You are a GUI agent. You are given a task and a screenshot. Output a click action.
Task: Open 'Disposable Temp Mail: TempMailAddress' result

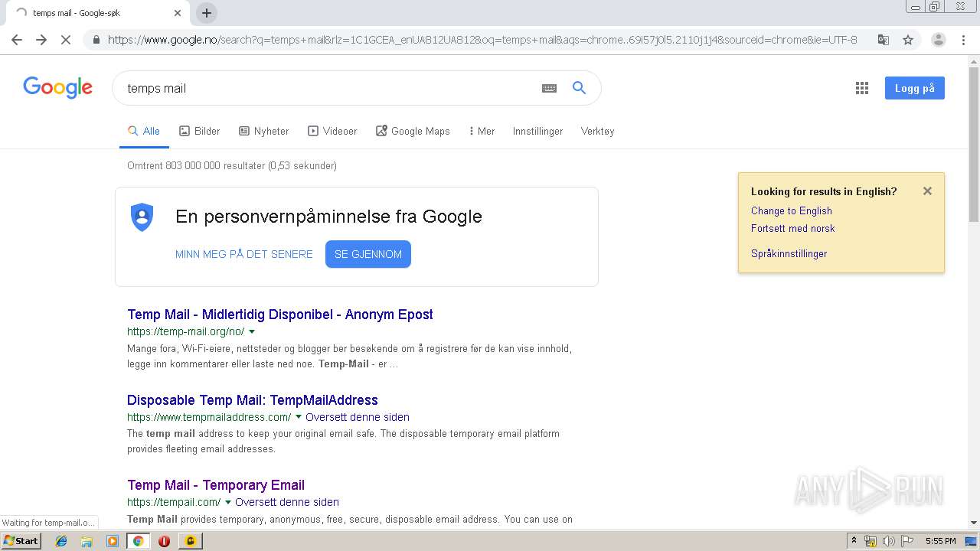coord(253,400)
